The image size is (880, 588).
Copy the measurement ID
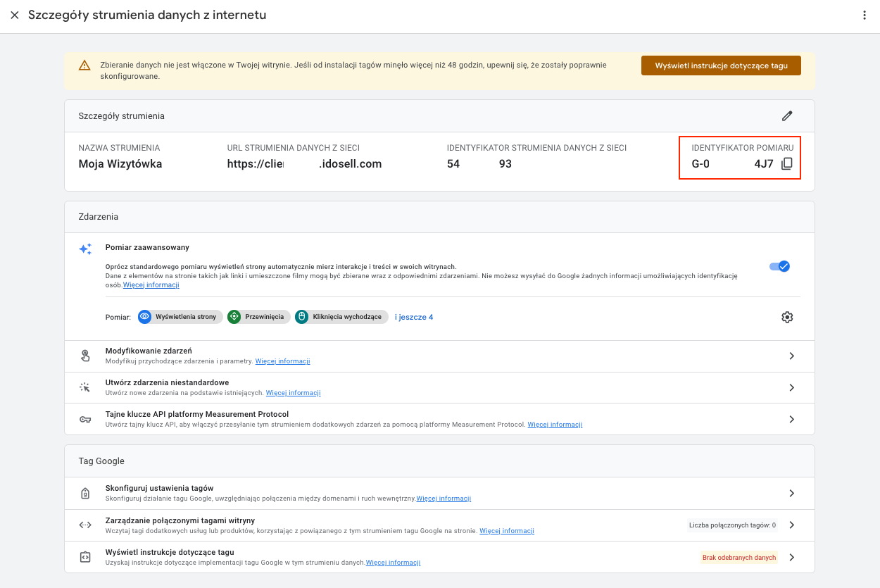[x=787, y=163]
